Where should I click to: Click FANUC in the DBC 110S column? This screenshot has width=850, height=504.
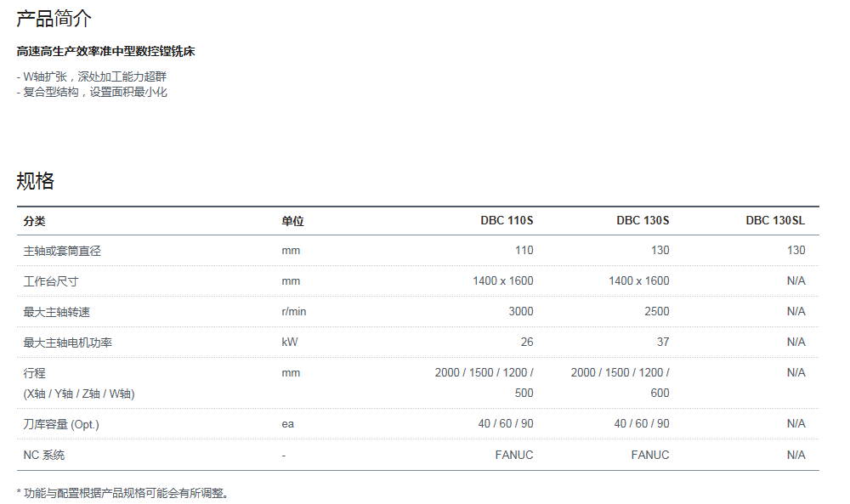coord(513,455)
